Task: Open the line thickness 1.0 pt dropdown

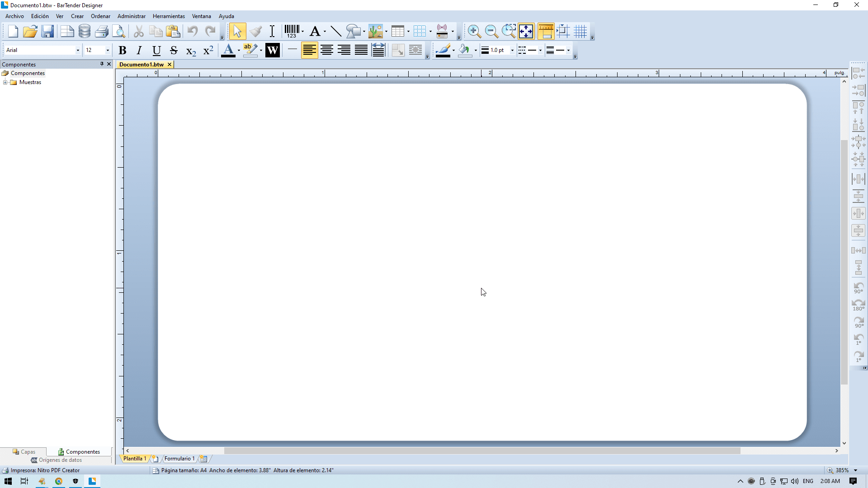Action: (512, 50)
